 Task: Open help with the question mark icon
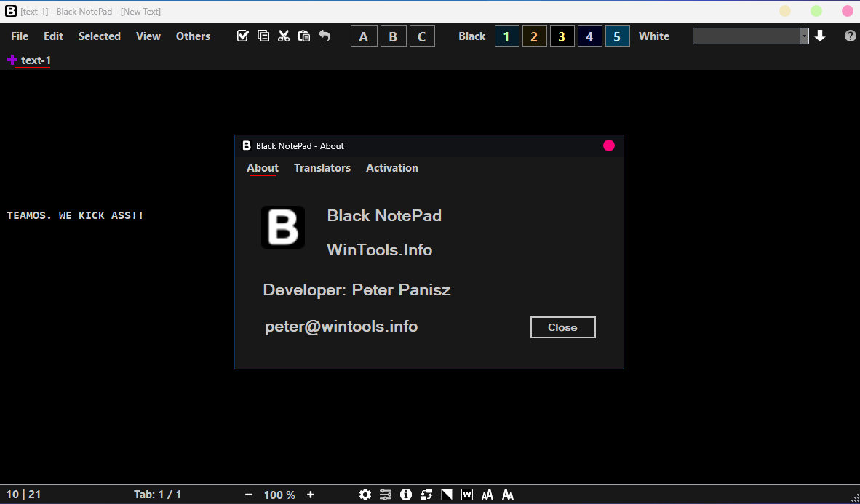(x=850, y=36)
